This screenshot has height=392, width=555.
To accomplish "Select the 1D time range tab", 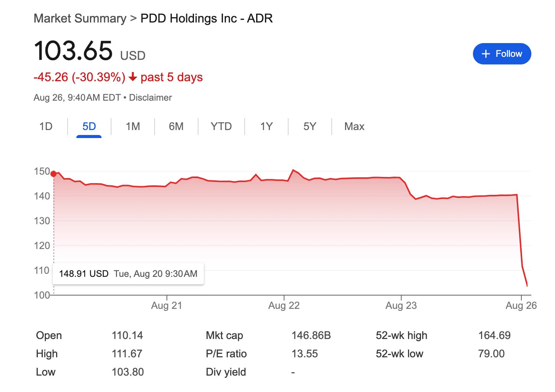I will coord(46,126).
